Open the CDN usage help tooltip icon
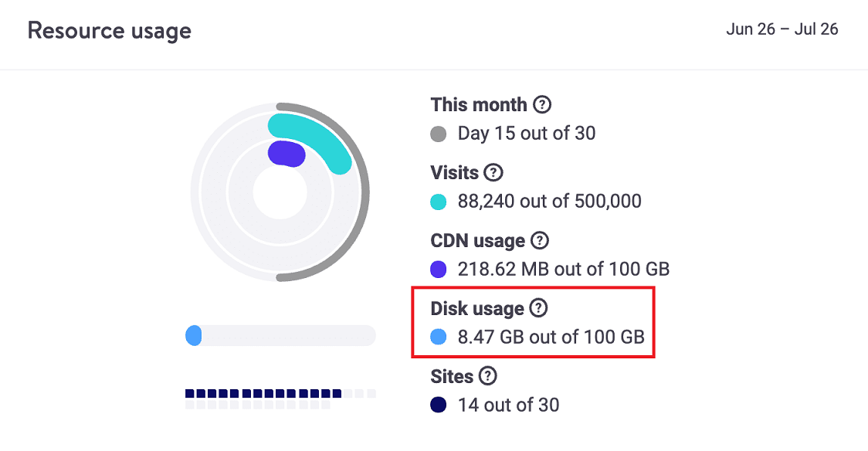The width and height of the screenshot is (868, 451). 540,240
